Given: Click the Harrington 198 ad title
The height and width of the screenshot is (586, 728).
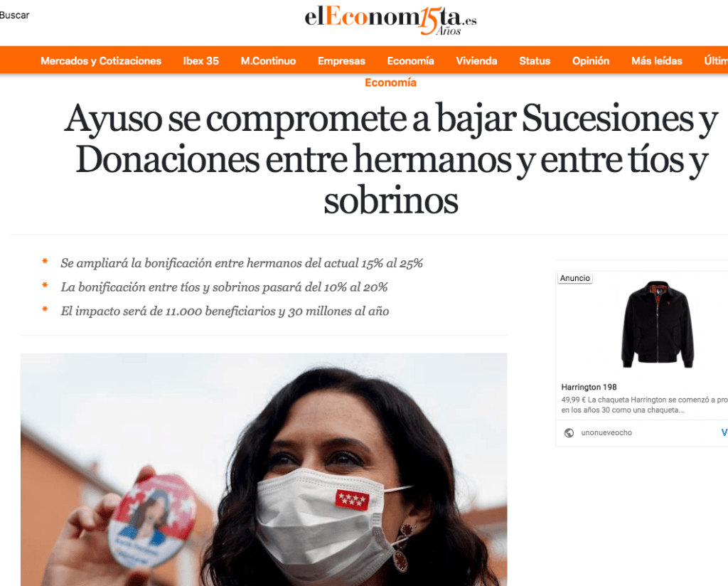Looking at the screenshot, I should [589, 387].
